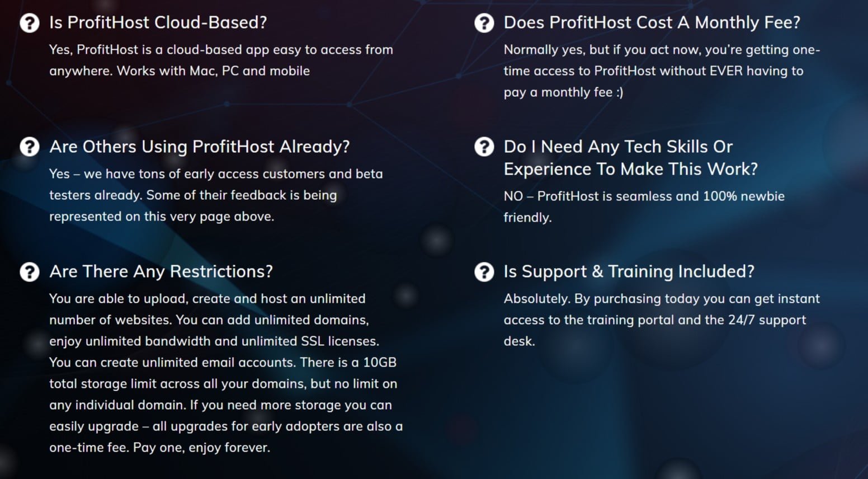
Task: Click the answer text about Mac, PC and mobile
Action: point(221,60)
